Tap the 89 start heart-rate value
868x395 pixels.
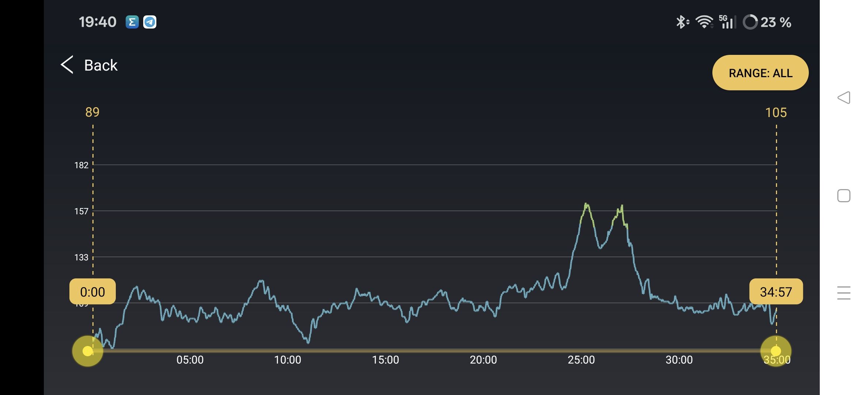click(92, 112)
